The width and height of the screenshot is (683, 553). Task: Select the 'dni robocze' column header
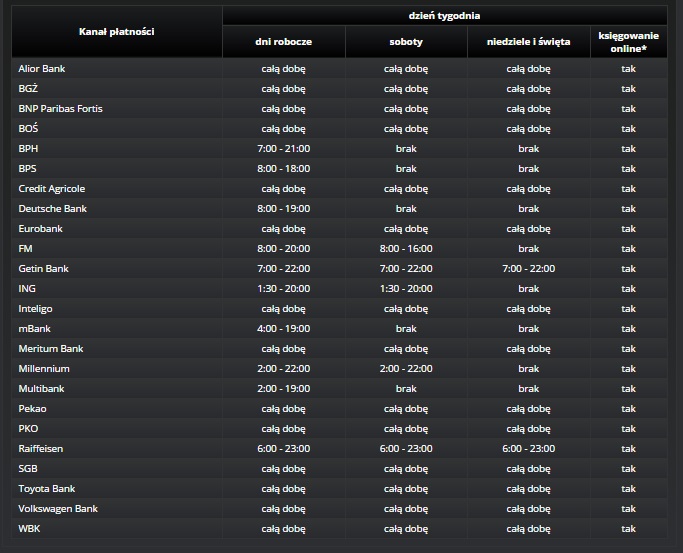(284, 42)
